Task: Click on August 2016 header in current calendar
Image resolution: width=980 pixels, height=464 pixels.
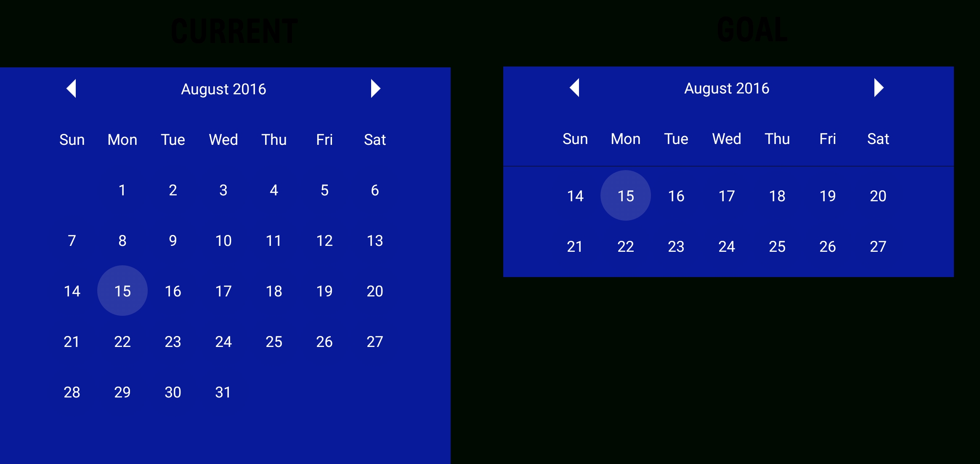Action: click(223, 88)
